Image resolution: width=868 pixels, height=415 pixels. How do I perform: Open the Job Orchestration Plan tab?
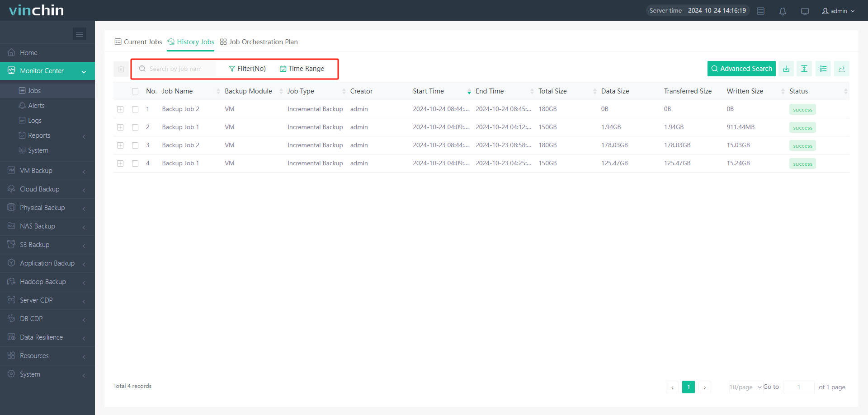click(x=259, y=42)
